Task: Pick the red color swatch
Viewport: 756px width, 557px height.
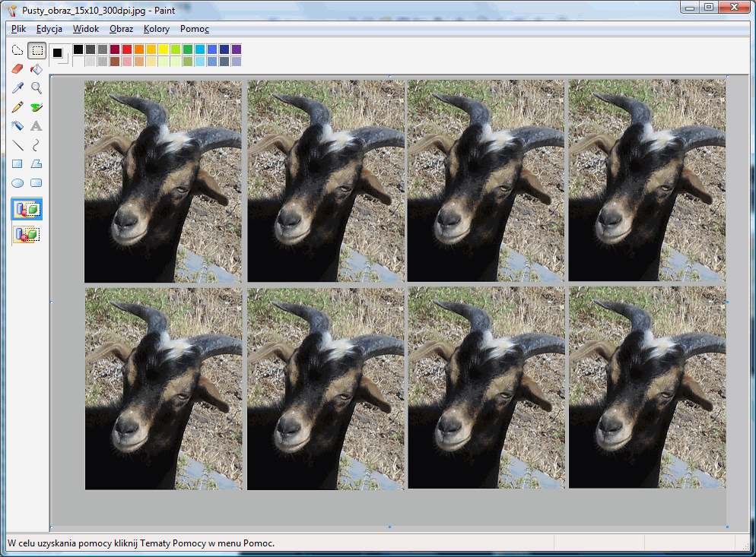Action: pos(127,49)
